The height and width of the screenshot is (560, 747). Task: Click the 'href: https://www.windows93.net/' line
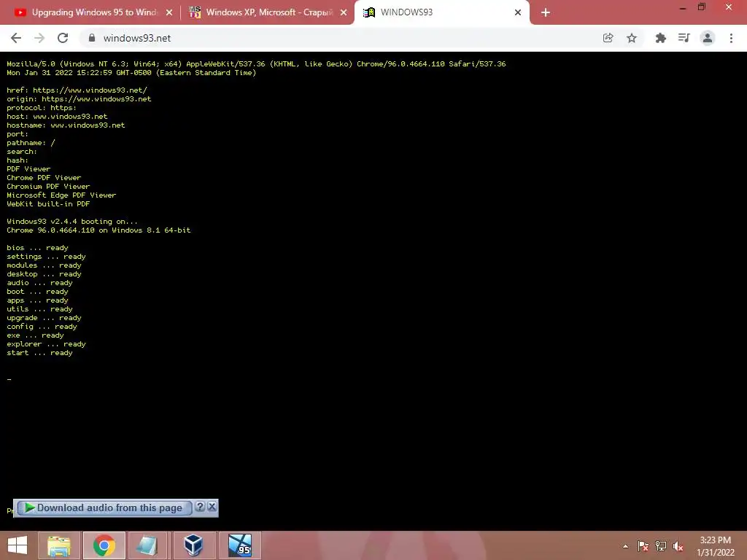point(77,90)
